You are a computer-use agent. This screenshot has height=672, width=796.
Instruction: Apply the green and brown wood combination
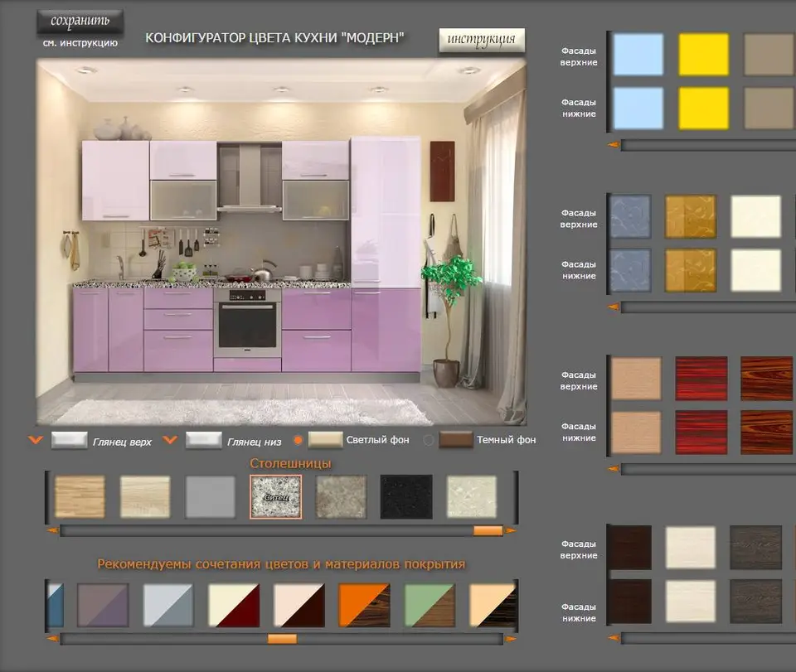[x=430, y=605]
